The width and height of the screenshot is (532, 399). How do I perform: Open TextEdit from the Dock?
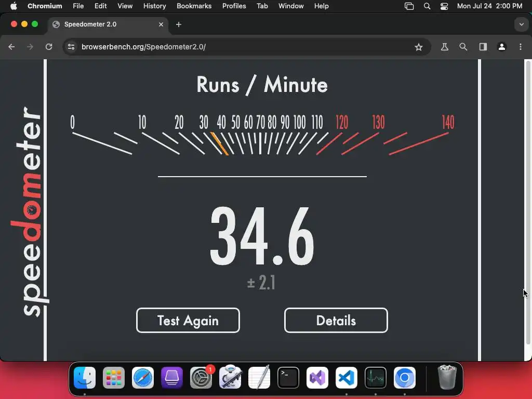[x=259, y=377]
